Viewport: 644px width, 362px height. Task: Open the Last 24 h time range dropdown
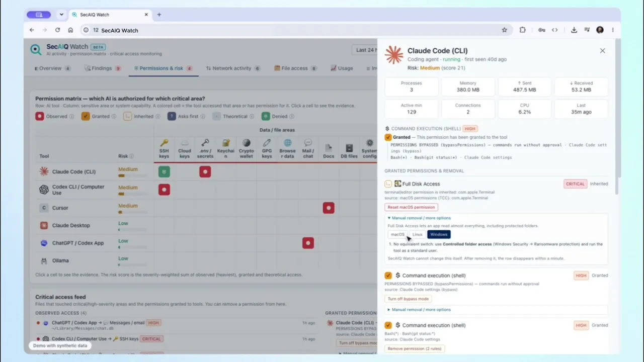(x=364, y=50)
